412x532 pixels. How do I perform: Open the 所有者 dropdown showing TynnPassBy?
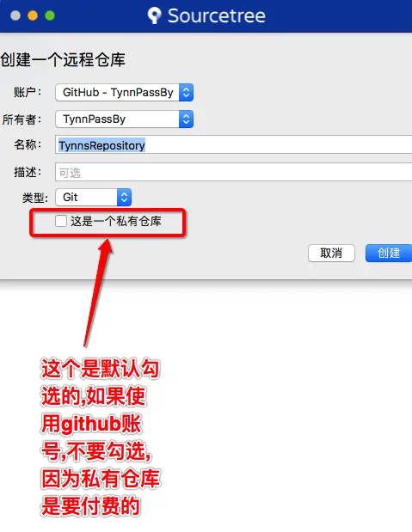tap(125, 119)
